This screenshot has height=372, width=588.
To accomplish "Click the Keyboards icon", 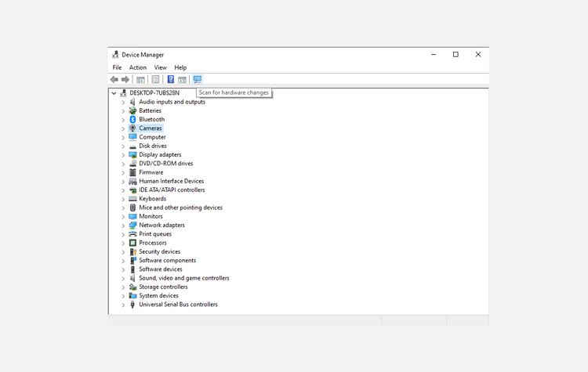I will click(132, 199).
